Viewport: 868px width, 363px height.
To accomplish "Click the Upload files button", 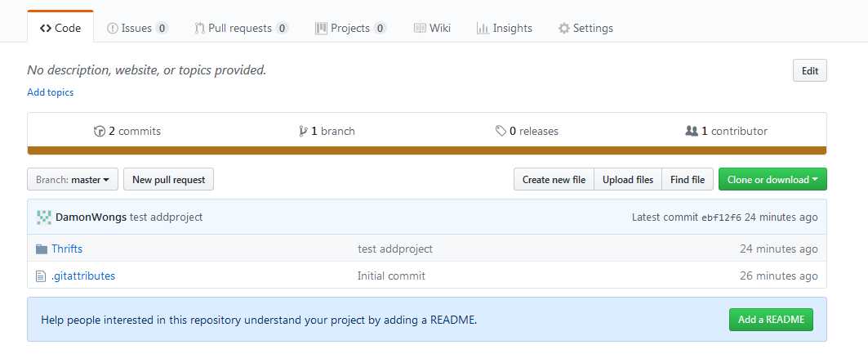I will click(x=628, y=180).
